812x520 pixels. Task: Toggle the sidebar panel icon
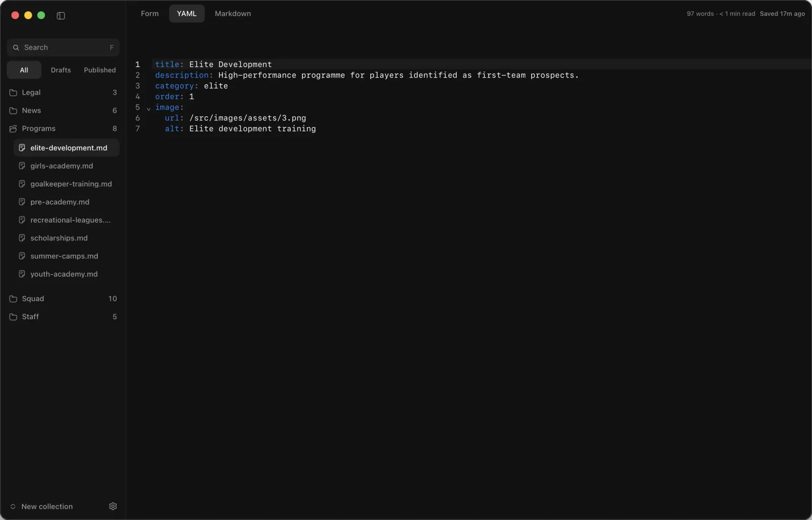pos(61,16)
